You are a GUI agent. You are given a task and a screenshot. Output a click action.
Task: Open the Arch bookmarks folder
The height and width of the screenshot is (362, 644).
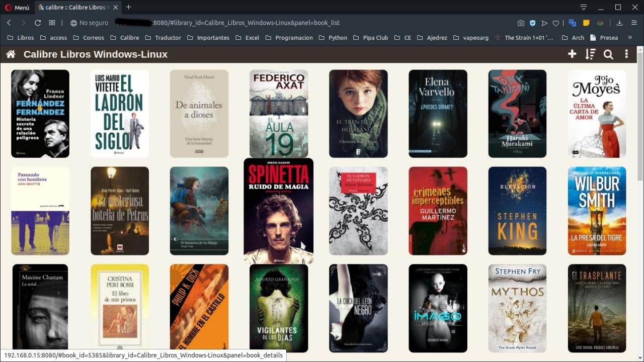tap(573, 38)
